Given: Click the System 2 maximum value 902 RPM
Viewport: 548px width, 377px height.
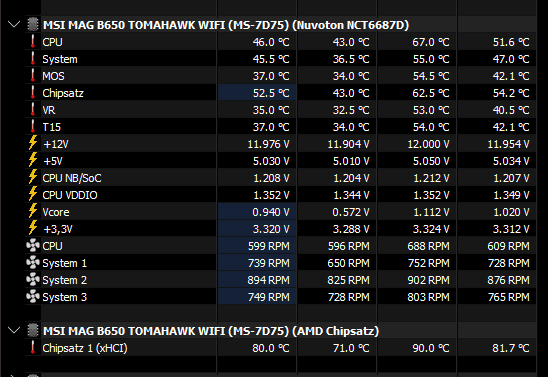Looking at the screenshot, I should pos(428,280).
